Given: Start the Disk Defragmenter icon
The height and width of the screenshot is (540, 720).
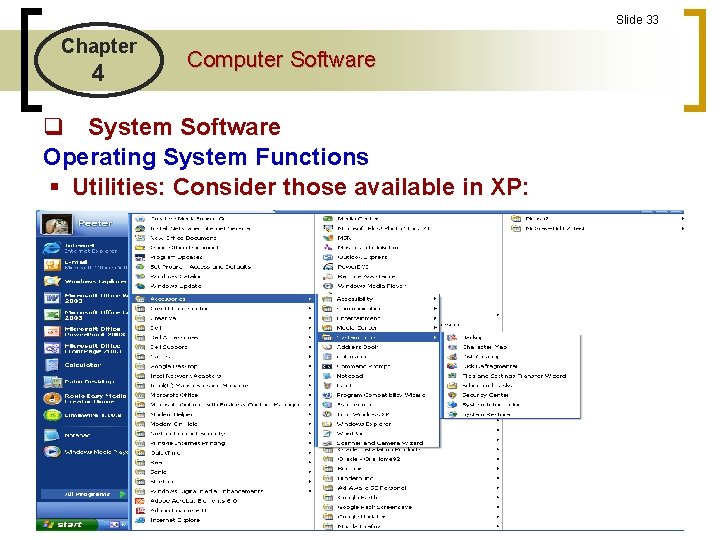Looking at the screenshot, I should [452, 366].
